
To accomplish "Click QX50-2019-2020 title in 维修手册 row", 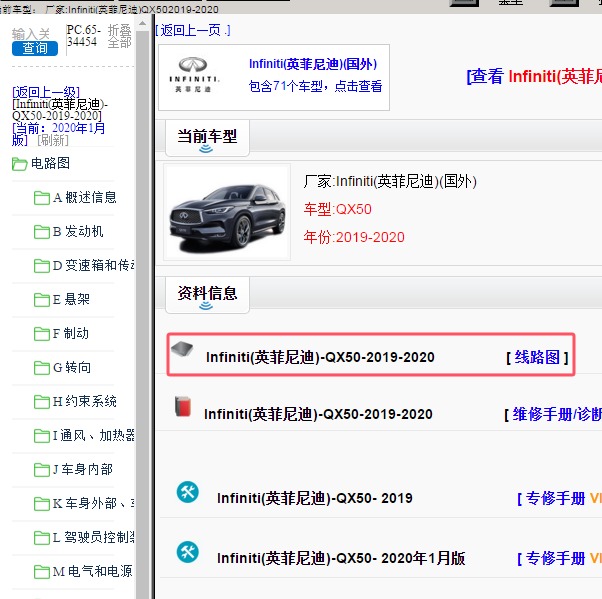I will pos(318,414).
